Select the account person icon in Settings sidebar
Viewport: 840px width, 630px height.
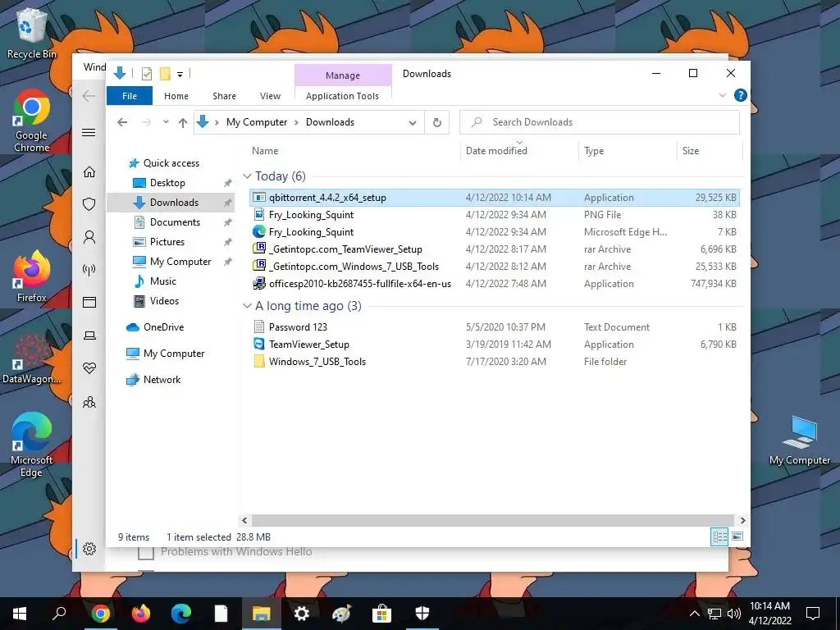[89, 237]
